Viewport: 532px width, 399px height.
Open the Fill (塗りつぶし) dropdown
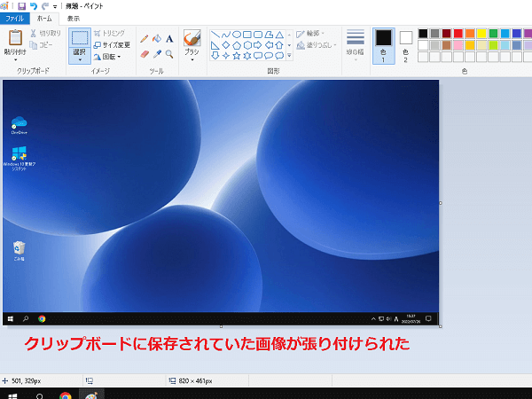point(317,45)
